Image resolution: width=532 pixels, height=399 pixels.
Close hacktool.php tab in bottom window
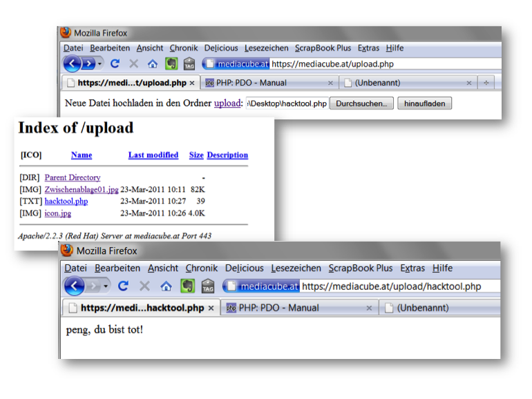coord(211,308)
